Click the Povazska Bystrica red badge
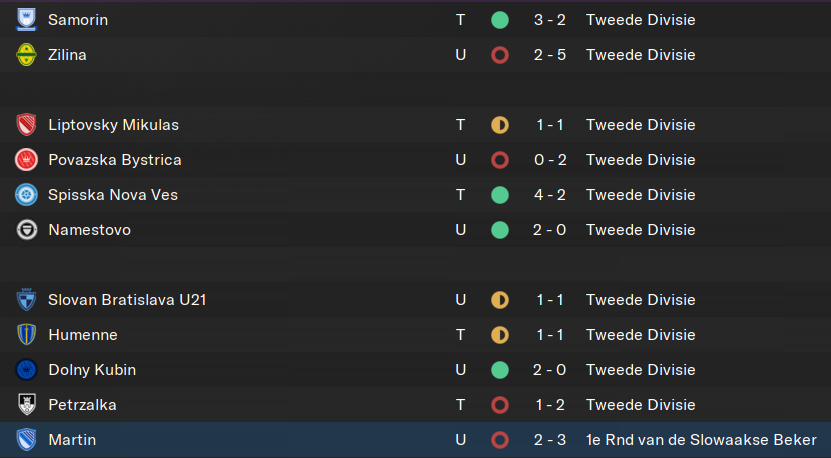 [26, 160]
